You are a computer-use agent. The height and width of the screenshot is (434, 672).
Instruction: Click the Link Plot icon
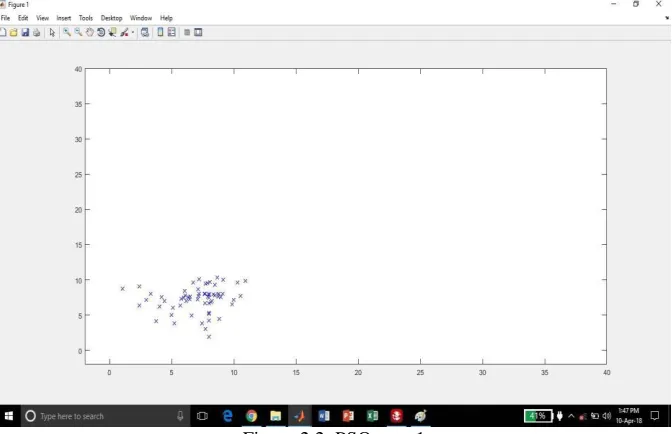click(145, 32)
